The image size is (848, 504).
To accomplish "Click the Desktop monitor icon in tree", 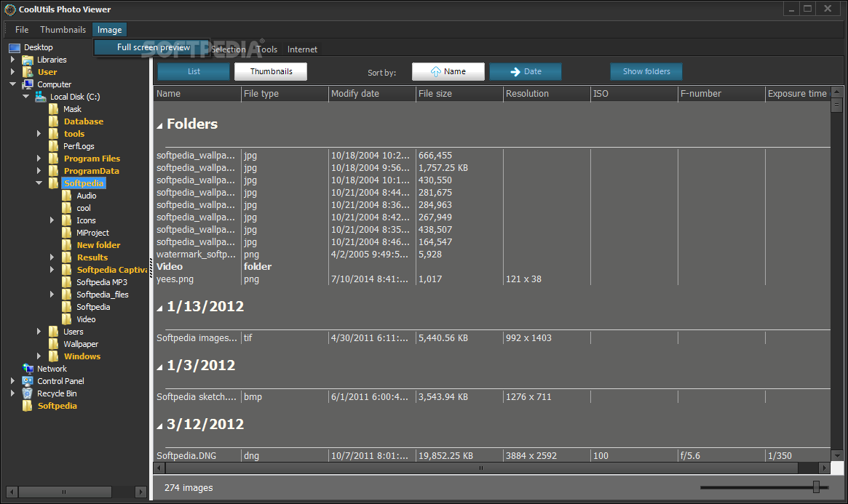I will tap(15, 47).
